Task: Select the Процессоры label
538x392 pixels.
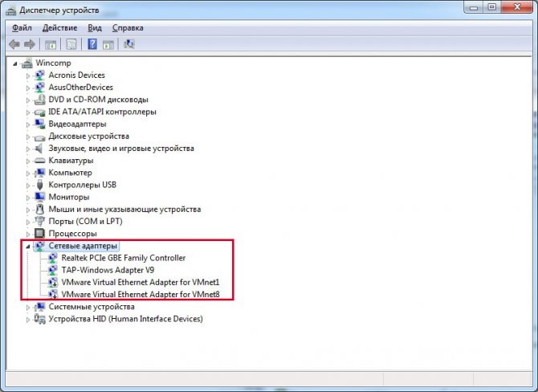Action: (x=73, y=234)
